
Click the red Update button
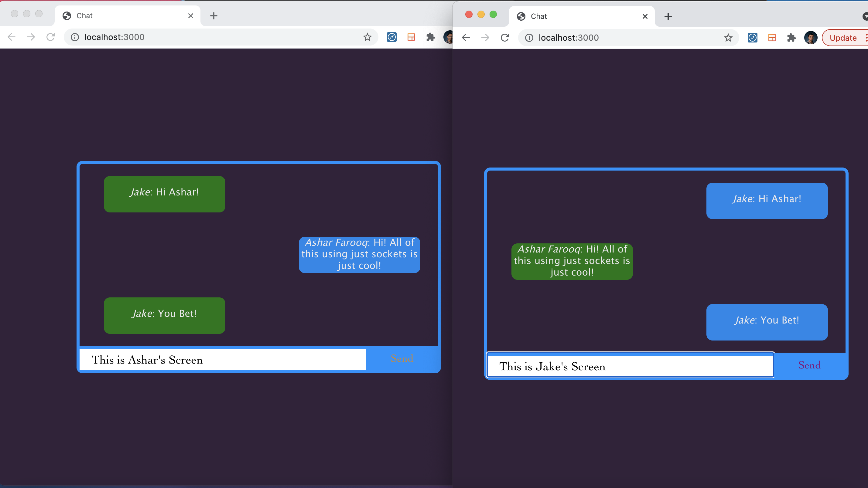point(843,38)
